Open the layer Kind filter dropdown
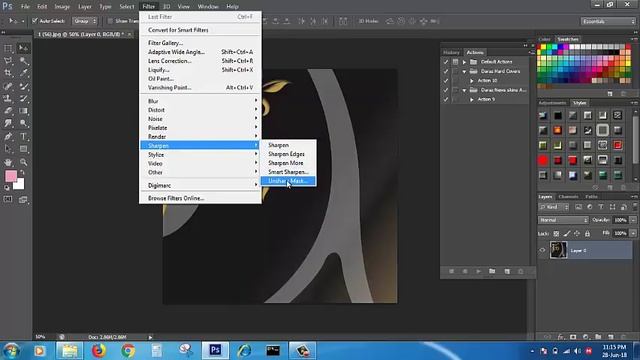 553,207
